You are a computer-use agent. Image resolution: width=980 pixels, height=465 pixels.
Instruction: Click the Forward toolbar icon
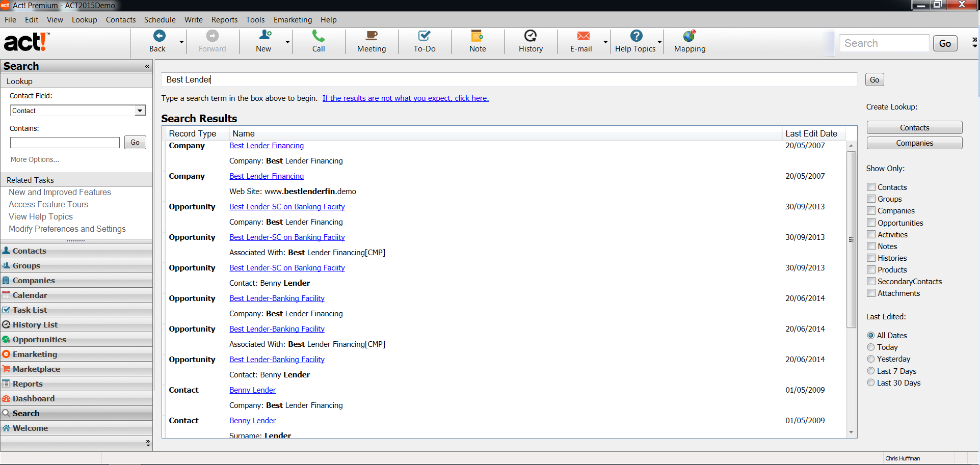[212, 36]
